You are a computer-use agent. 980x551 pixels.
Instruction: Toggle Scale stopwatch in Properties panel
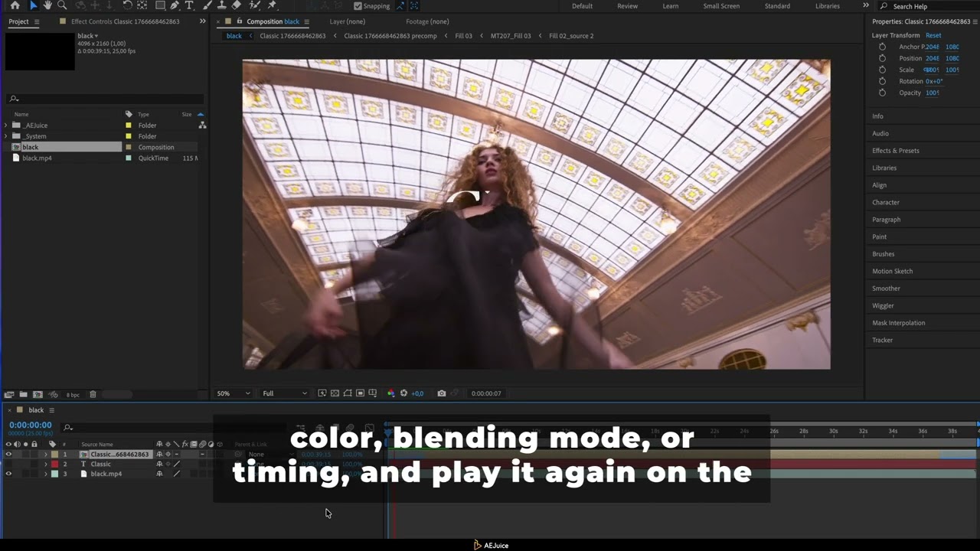(882, 70)
